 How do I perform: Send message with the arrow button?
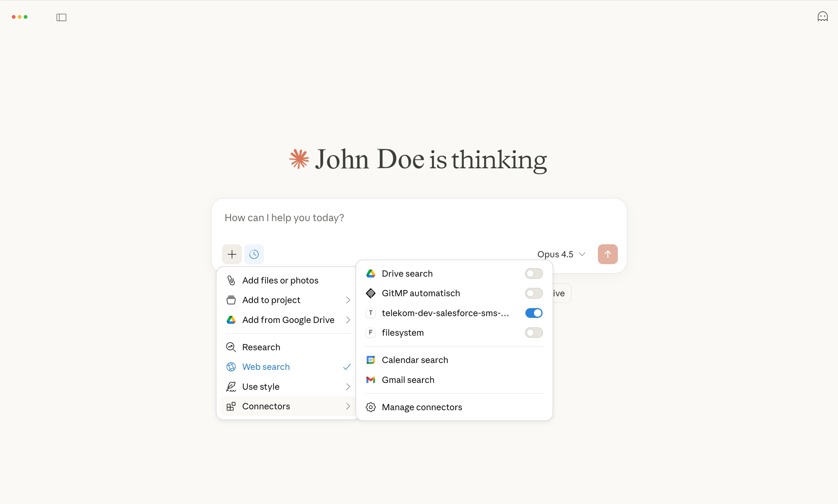[607, 254]
